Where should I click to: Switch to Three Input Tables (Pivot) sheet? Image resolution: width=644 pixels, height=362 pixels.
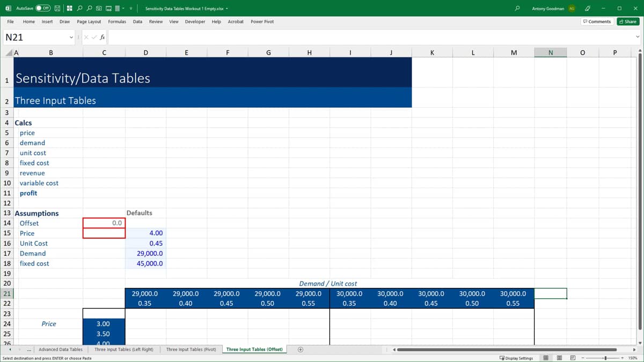pyautogui.click(x=191, y=350)
